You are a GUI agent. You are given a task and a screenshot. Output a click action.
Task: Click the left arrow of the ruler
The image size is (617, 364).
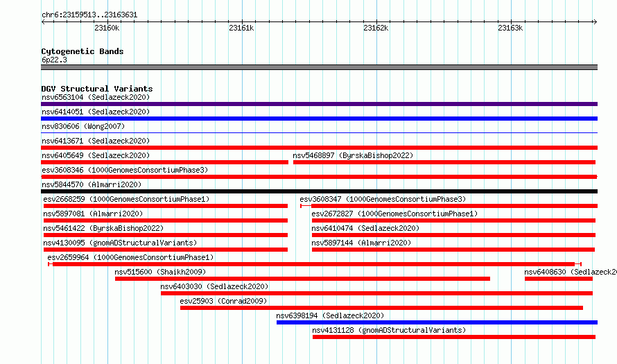[43, 22]
